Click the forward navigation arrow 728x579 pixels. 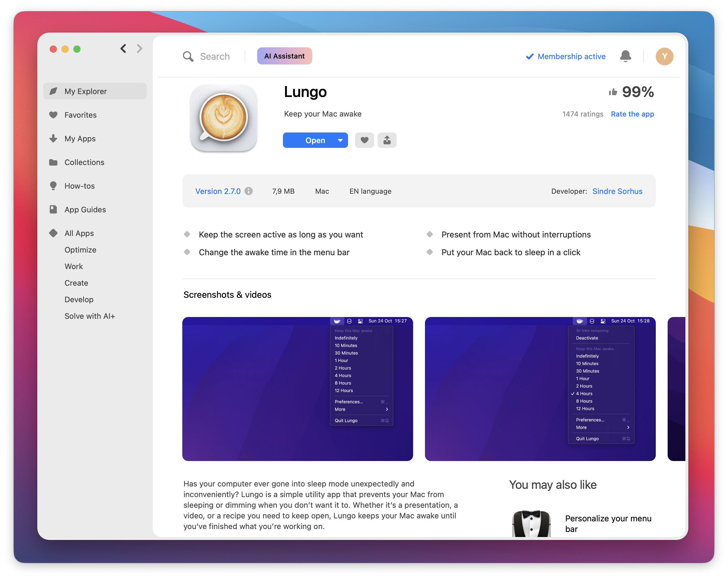pos(139,48)
